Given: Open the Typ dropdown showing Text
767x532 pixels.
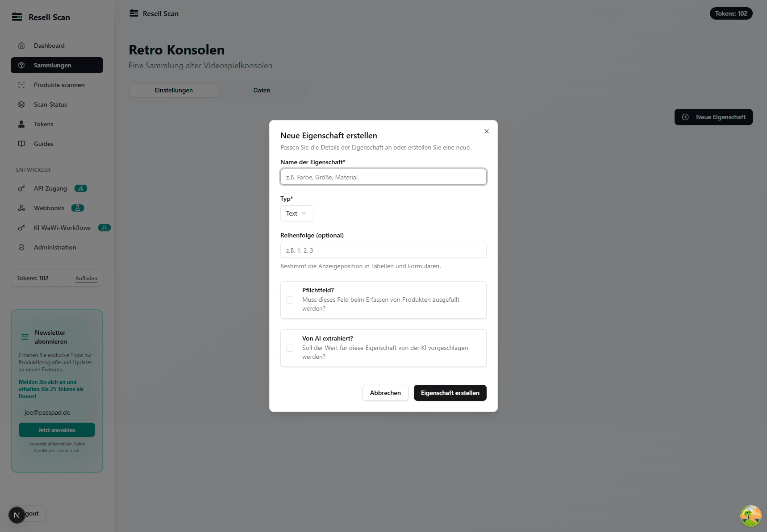Looking at the screenshot, I should click(x=296, y=213).
